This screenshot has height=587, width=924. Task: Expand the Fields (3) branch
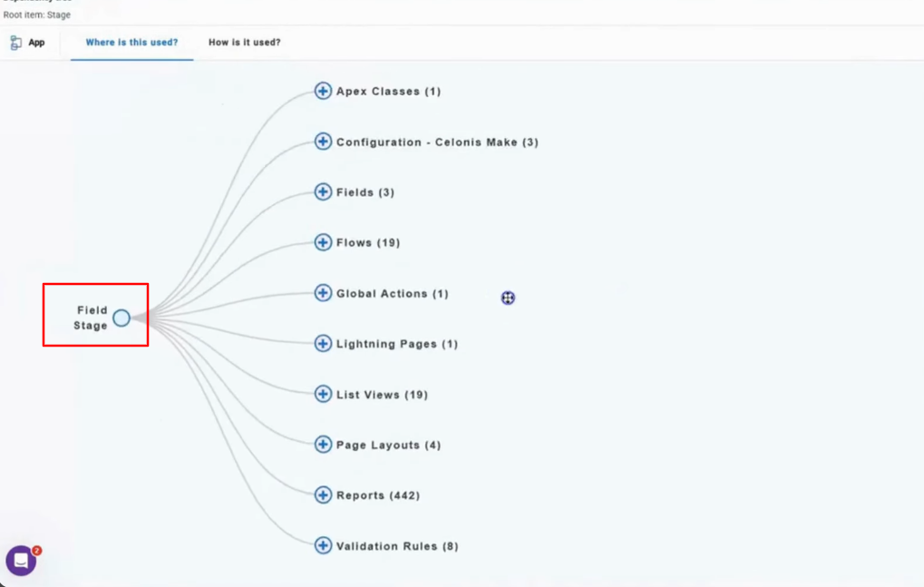coord(323,191)
